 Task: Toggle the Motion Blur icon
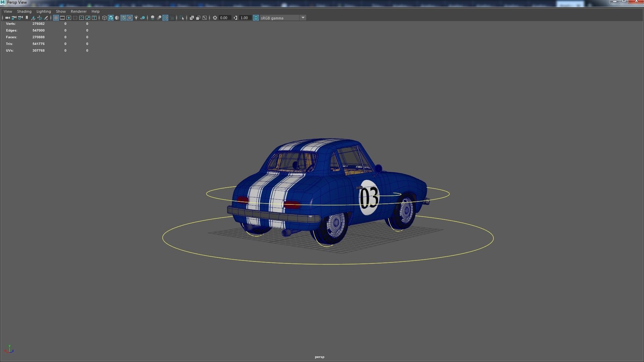tap(159, 18)
